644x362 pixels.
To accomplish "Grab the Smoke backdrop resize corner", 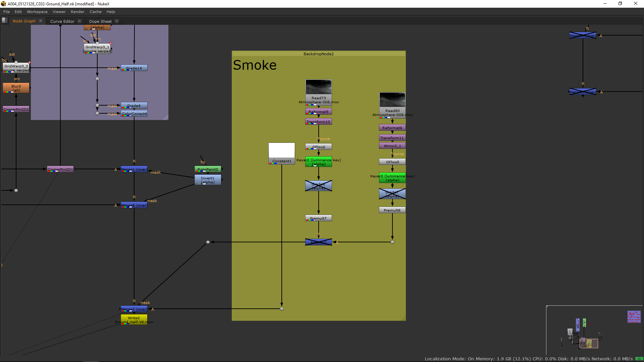I will pos(403,318).
